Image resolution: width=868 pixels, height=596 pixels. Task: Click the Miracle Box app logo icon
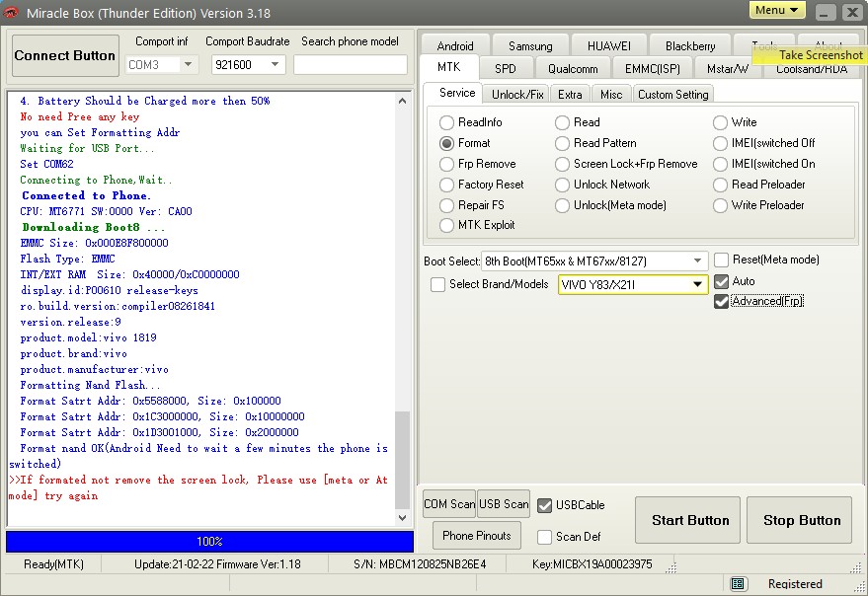pos(11,13)
